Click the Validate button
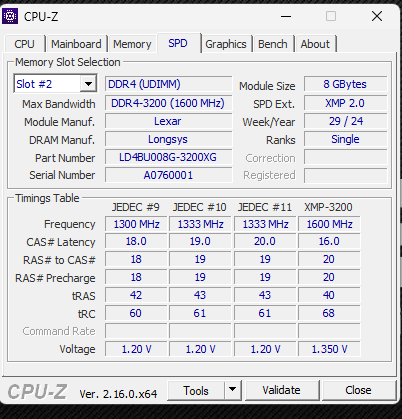This screenshot has width=402, height=419. [282, 390]
